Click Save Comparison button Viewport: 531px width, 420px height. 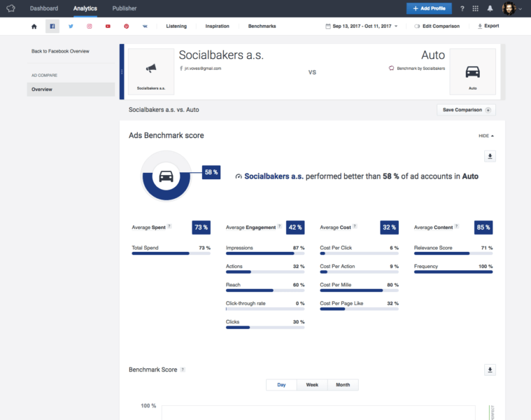pos(467,110)
